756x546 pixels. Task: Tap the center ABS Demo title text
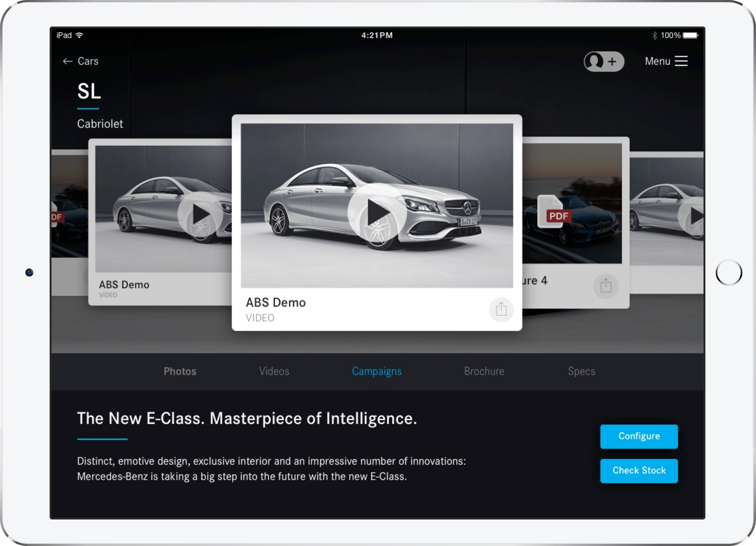click(x=276, y=303)
